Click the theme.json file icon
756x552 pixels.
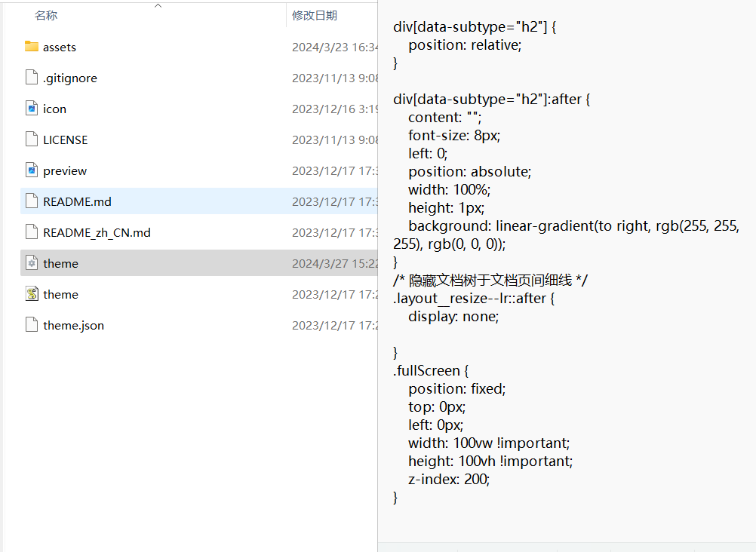32,325
